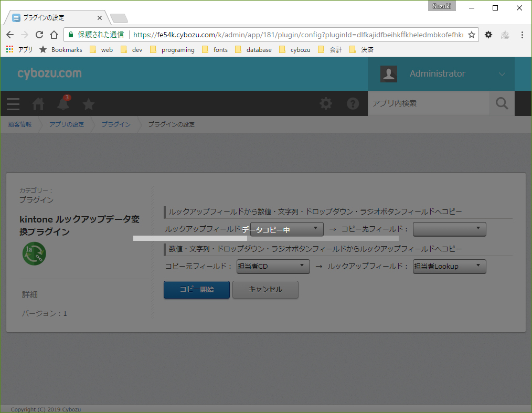Viewport: 532px width, 413px height.
Task: Click the browser forward arrow
Action: pos(25,35)
